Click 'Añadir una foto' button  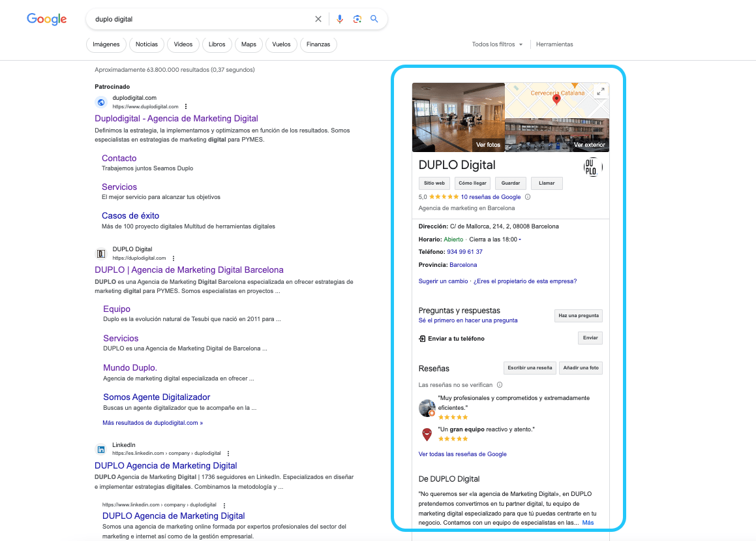(581, 368)
